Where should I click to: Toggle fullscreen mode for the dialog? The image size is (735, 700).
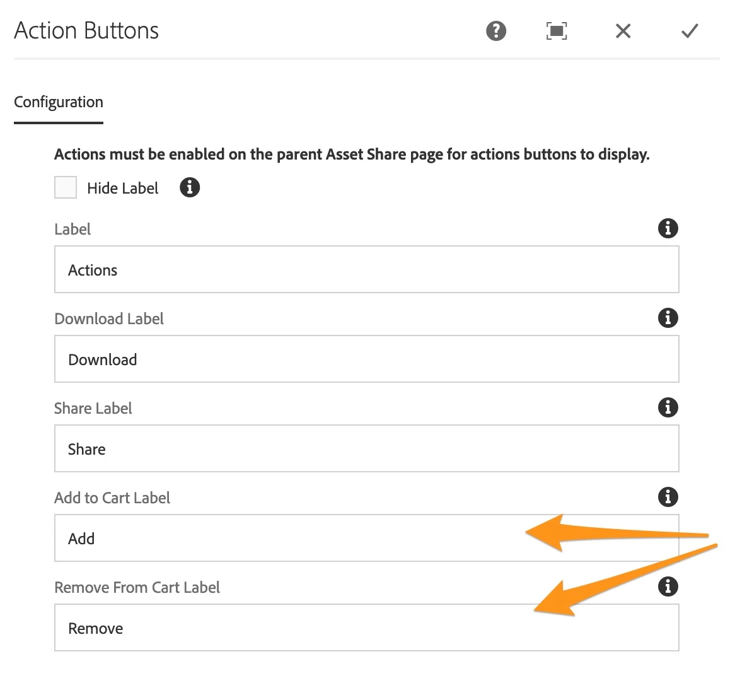click(x=556, y=30)
